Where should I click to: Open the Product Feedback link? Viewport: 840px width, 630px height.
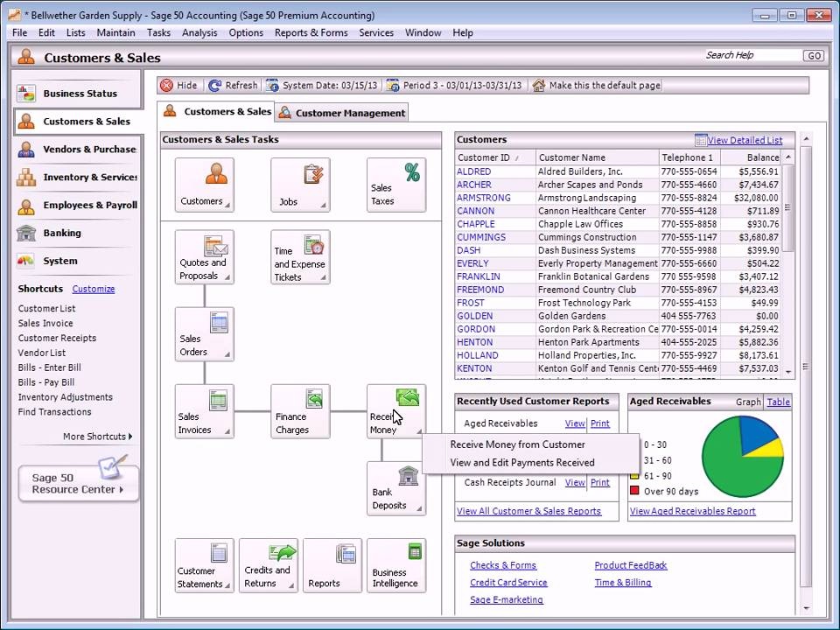631,565
